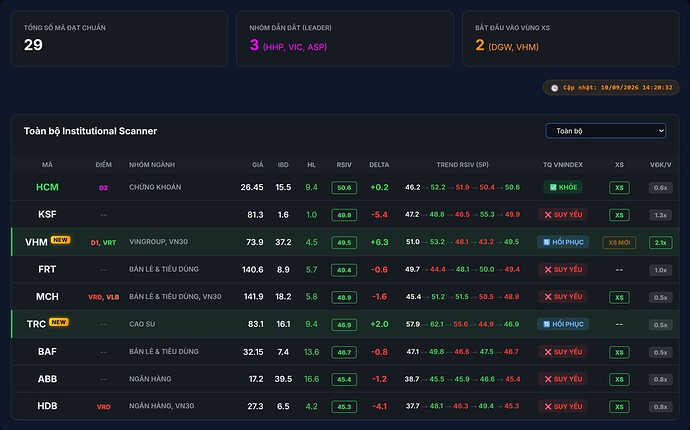
Task: Open the Nhóm dẫn dắt (Leader) card
Action: coord(345,39)
